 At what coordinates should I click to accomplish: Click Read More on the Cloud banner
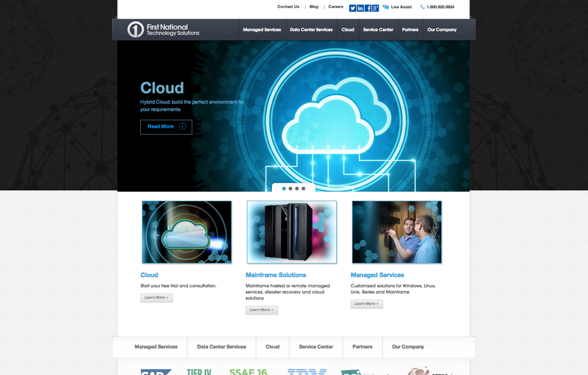tap(166, 127)
